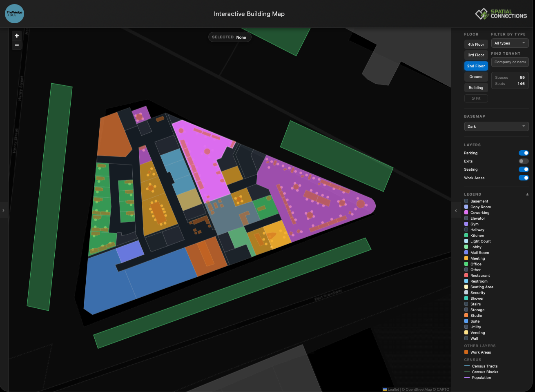535x392 pixels.
Task: Turn off the Work Areas layer
Action: (x=523, y=178)
